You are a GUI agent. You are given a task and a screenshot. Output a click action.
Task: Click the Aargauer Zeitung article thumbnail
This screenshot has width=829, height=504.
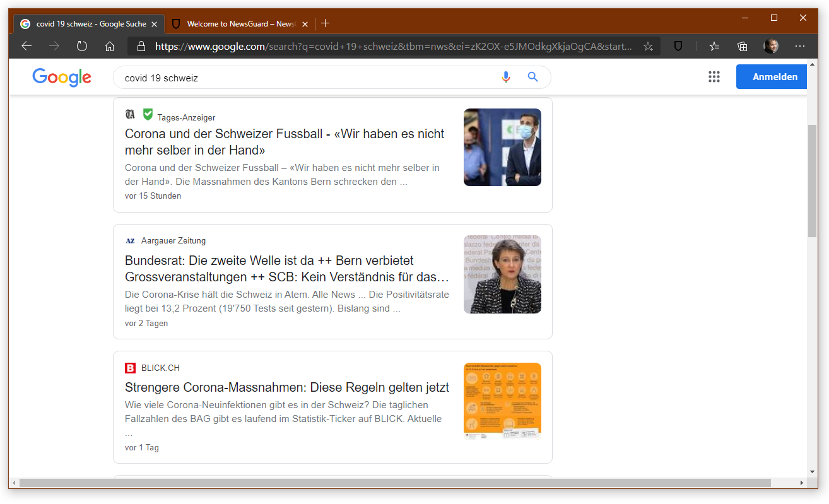coord(502,274)
